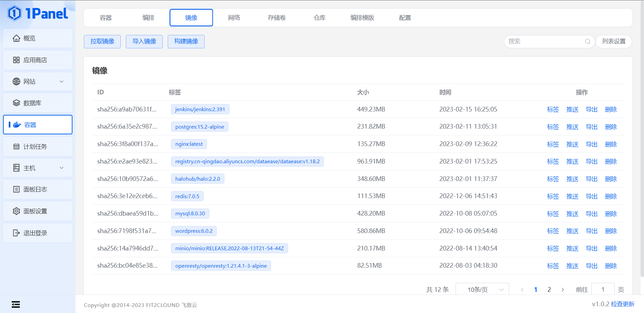Image resolution: width=644 pixels, height=313 pixels.
Task: Click the redis:7.0.5 tag
Action: point(187,196)
